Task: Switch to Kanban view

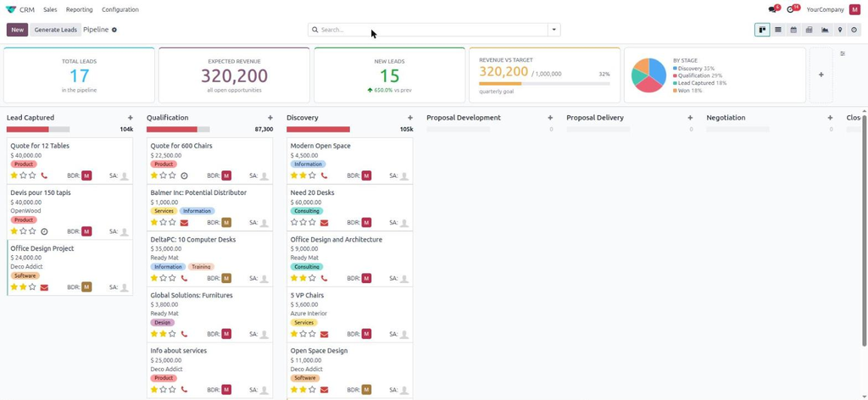Action: (762, 30)
